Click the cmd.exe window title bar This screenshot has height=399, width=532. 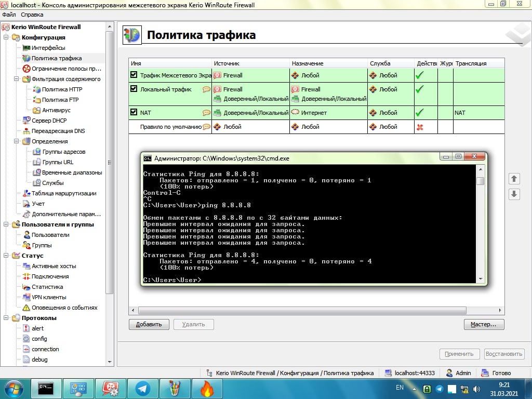[x=290, y=158]
